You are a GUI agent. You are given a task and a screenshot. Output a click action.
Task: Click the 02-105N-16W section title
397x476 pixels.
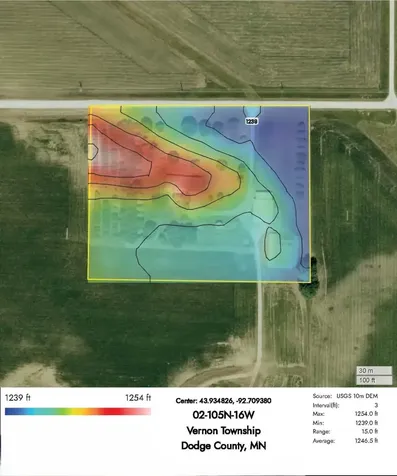pyautogui.click(x=223, y=415)
